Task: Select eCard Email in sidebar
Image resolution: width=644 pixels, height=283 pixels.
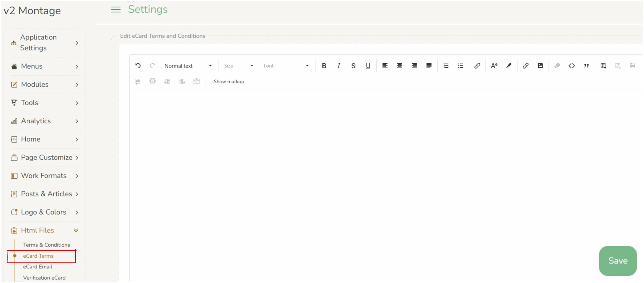Action: 38,267
